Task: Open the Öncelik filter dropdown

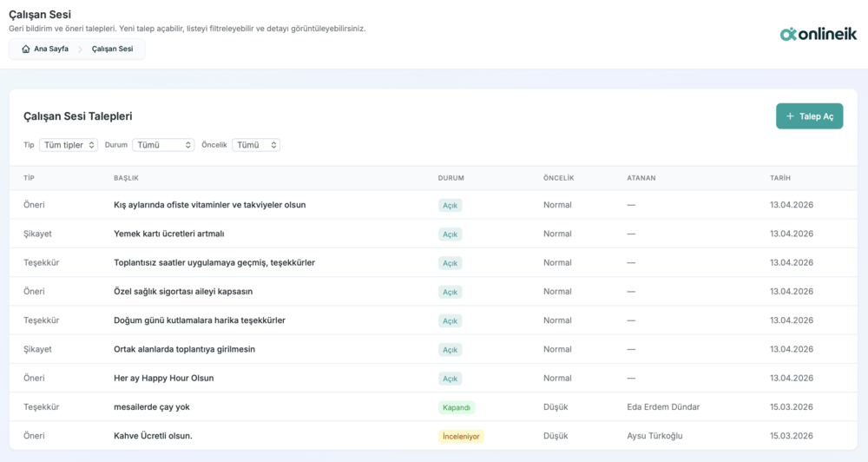Action: (255, 145)
